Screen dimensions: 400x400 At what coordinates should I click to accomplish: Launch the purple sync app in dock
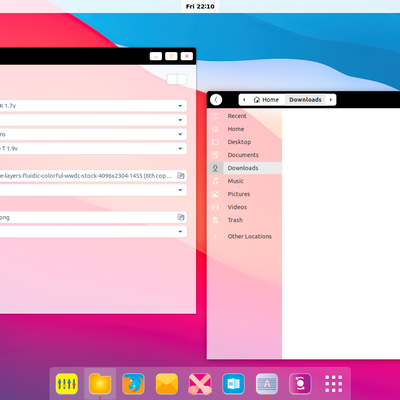coord(300,384)
